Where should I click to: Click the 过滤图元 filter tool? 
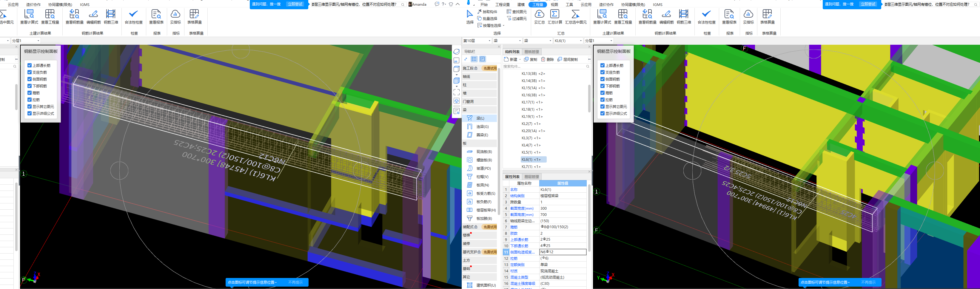517,18
